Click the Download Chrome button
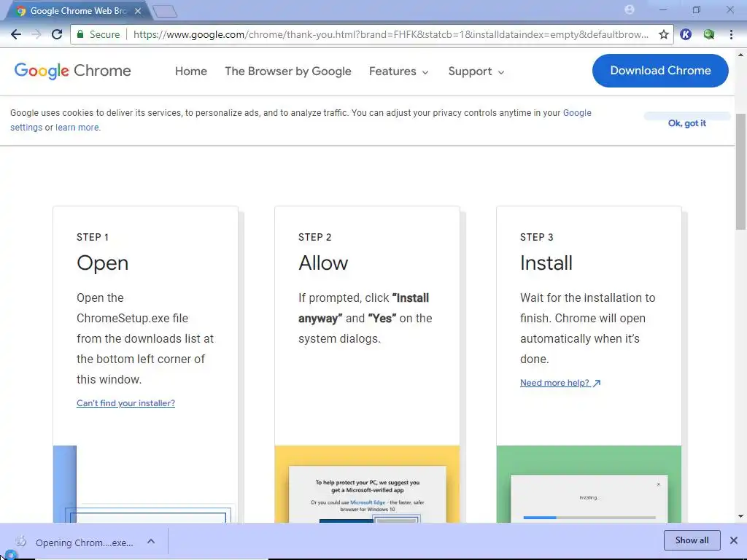This screenshot has height=560, width=747. 660,71
